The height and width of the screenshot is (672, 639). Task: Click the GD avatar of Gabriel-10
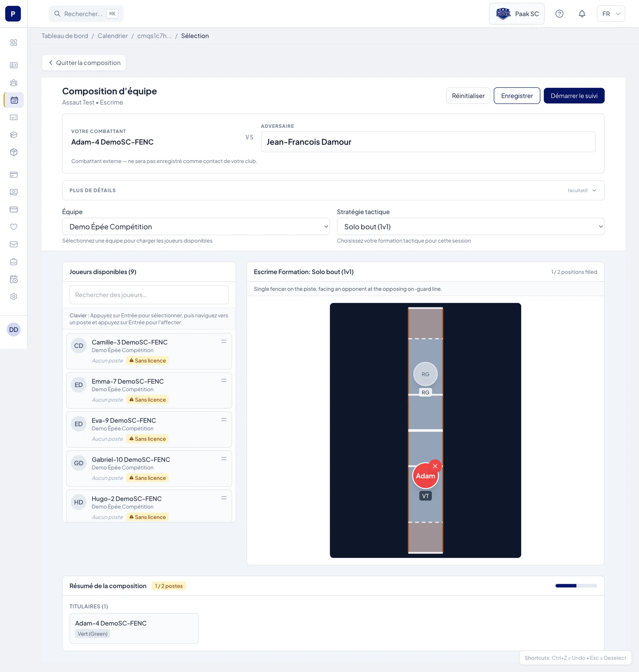click(x=79, y=463)
